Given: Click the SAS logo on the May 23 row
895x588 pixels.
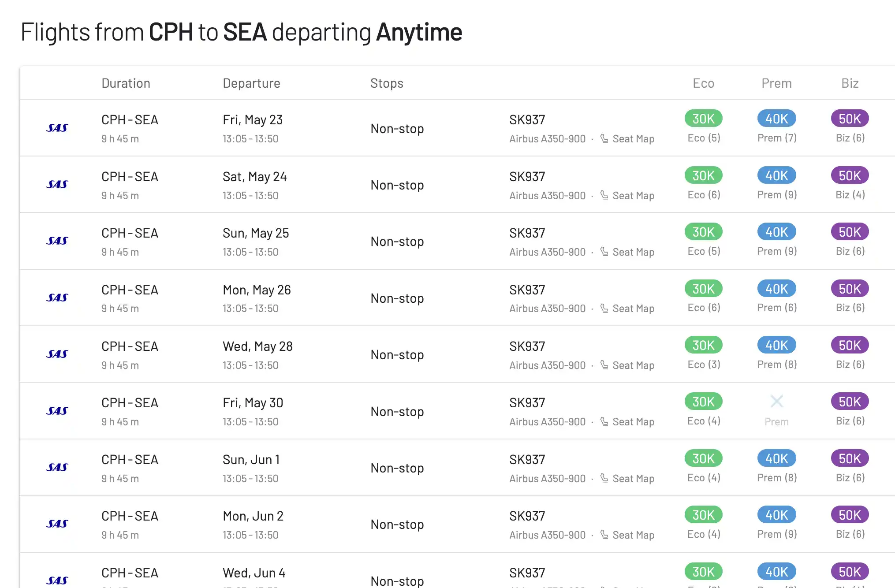Looking at the screenshot, I should (57, 128).
